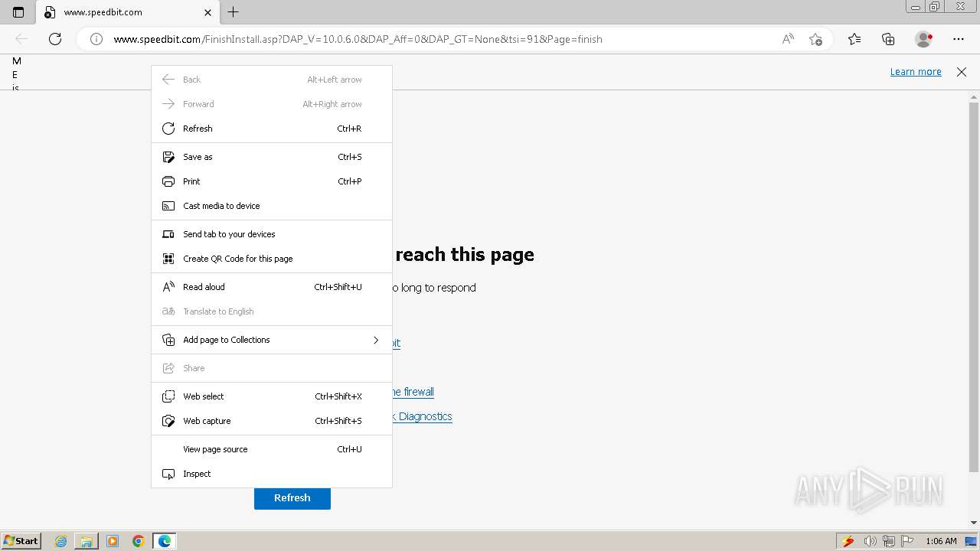Click the Print printer icon

[x=168, y=181]
